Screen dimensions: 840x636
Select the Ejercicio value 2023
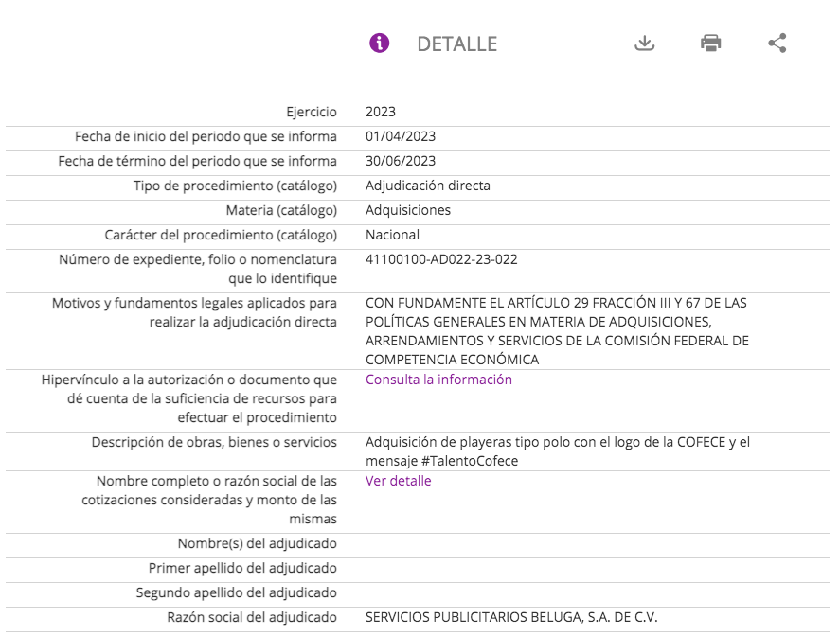coord(381,112)
